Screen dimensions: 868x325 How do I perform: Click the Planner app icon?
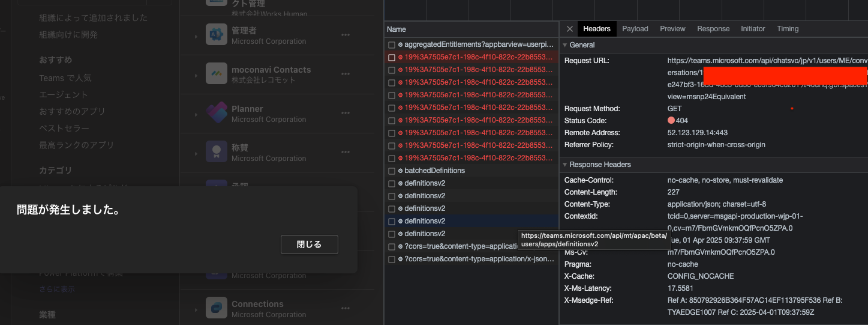(x=216, y=114)
